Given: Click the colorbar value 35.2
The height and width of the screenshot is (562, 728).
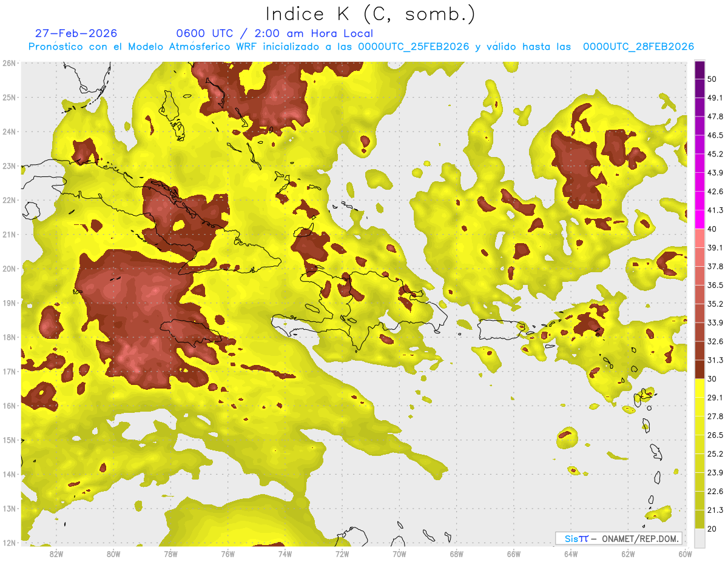Looking at the screenshot, I should pyautogui.click(x=715, y=304).
